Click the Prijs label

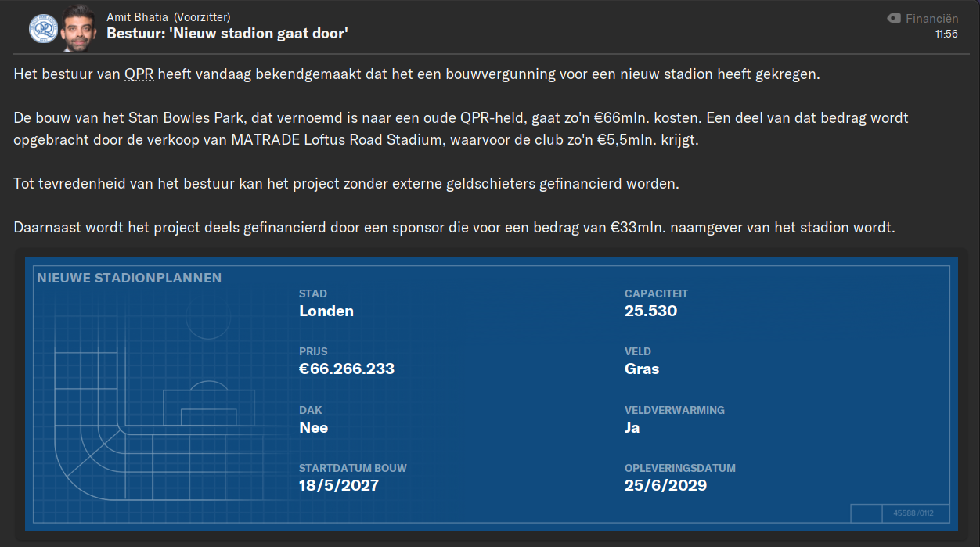(313, 351)
